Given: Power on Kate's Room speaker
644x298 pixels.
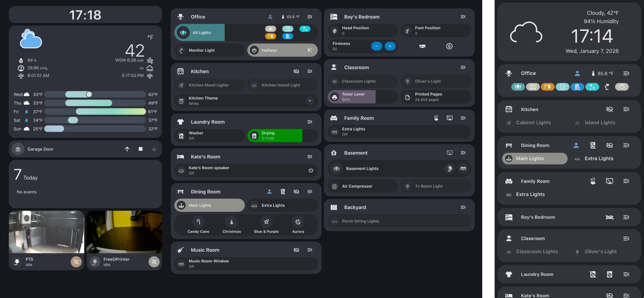Looking at the screenshot, I should point(311,170).
